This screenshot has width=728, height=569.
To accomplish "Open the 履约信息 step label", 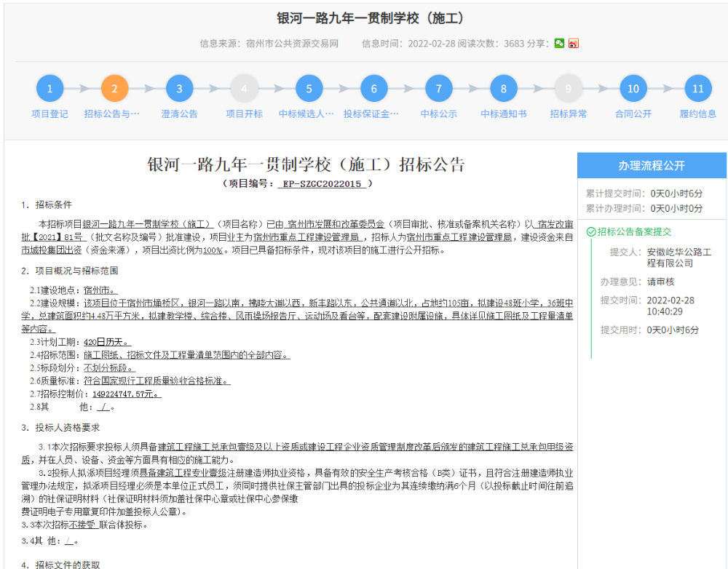I will click(x=698, y=114).
